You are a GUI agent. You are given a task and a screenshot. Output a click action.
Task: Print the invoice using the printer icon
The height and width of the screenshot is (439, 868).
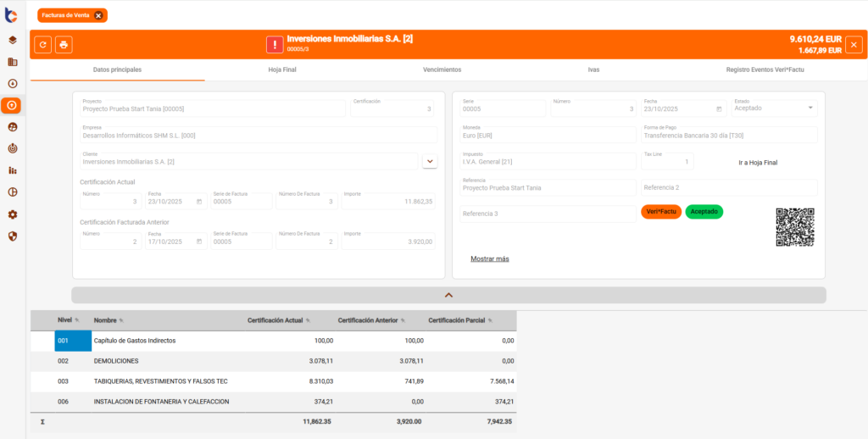coord(64,45)
